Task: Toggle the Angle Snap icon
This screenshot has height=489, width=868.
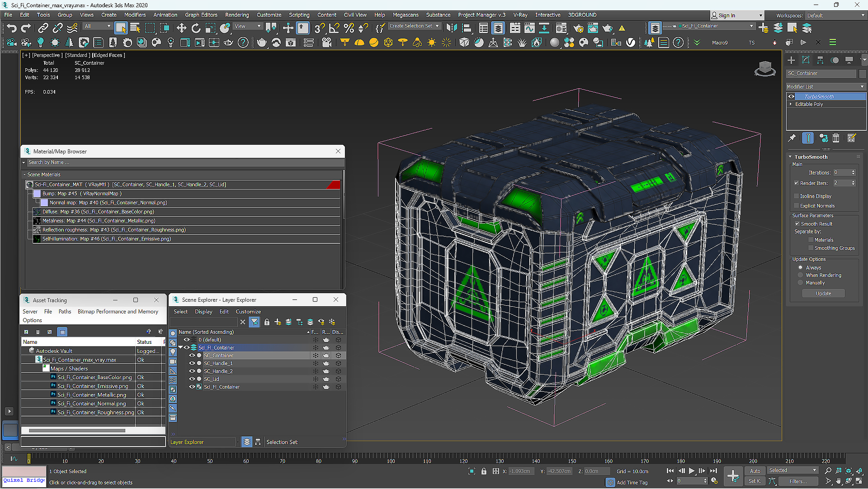Action: (x=334, y=28)
